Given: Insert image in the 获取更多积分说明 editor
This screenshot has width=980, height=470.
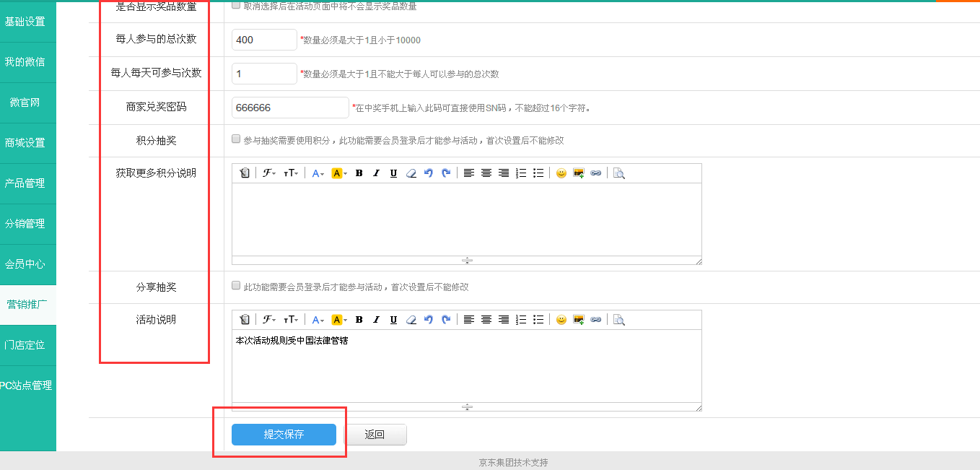Looking at the screenshot, I should 578,173.
